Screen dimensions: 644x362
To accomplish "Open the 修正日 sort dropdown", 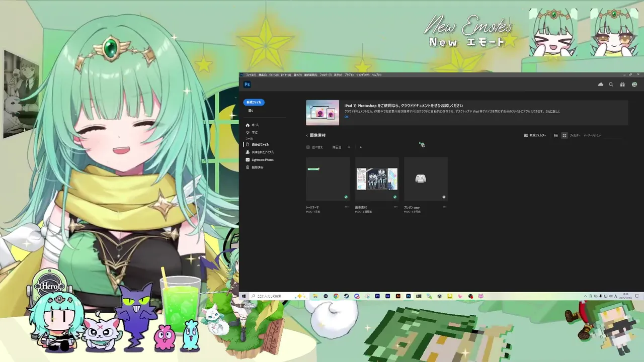I will tap(341, 147).
